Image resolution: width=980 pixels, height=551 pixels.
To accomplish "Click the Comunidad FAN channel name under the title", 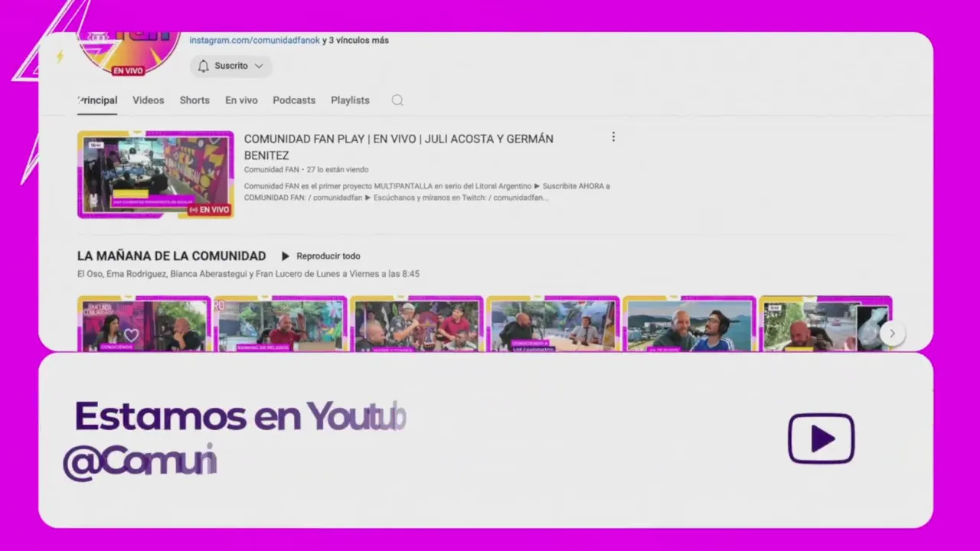I will point(272,170).
